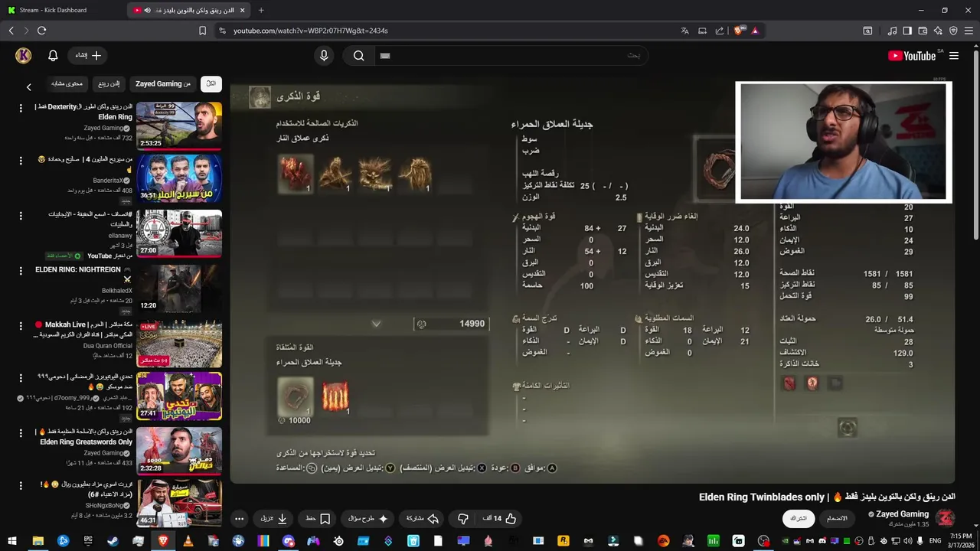Click the Subscribe button for Zayed Gaming
980x551 pixels.
(x=799, y=518)
